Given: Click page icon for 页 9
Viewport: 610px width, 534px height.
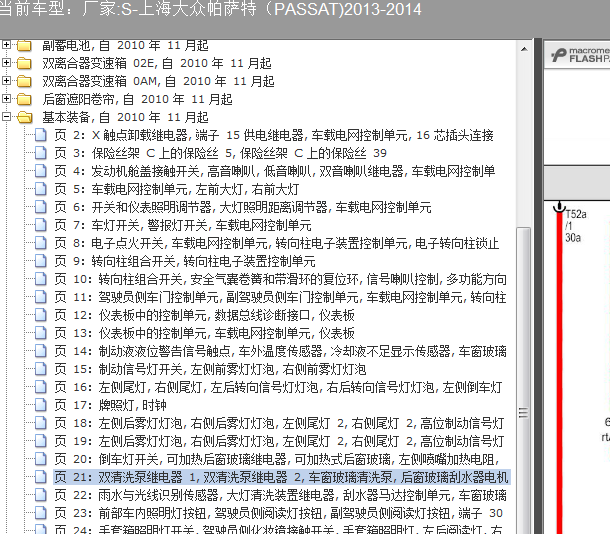Looking at the screenshot, I should (40, 261).
